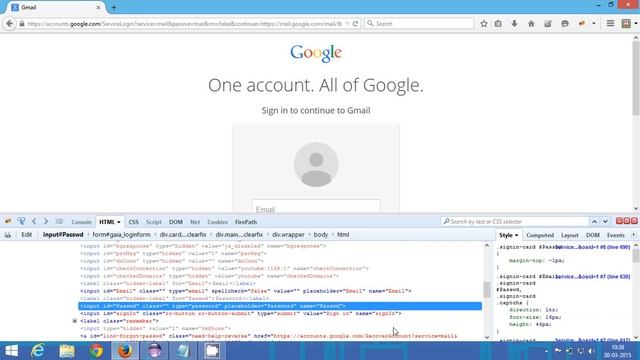The height and width of the screenshot is (360, 640).
Task: Jump to previous Firebug search result
Action: tap(594, 221)
